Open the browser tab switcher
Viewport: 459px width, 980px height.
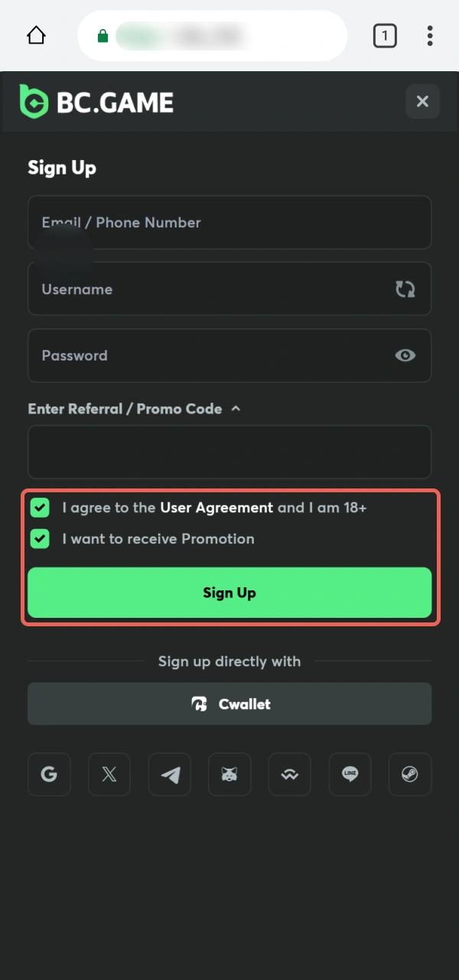[385, 35]
